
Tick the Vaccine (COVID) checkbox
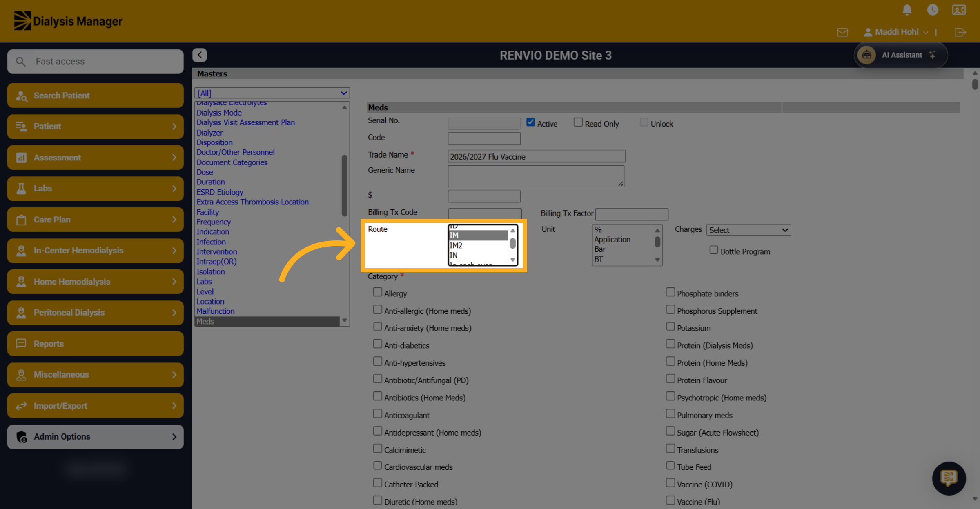coord(670,483)
